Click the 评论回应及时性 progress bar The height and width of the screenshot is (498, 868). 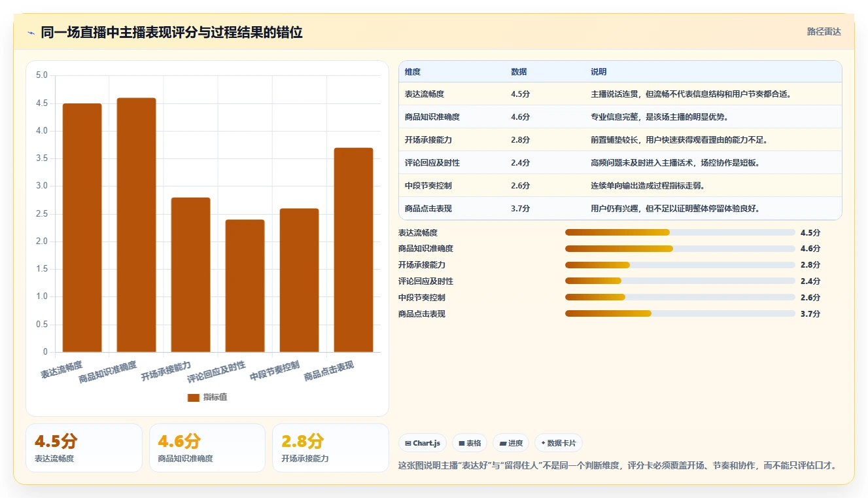(680, 281)
